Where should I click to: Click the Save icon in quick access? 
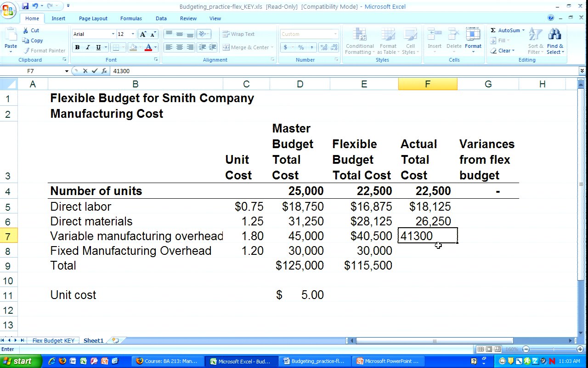click(25, 6)
